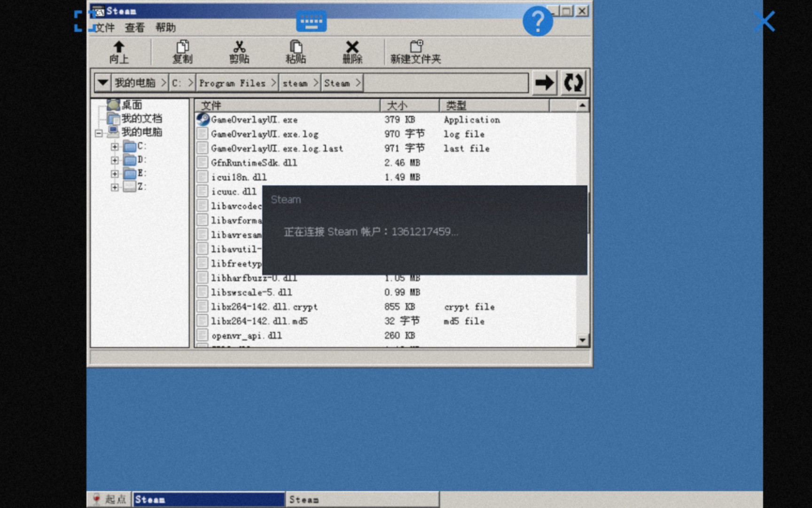Collapse the 我的电脑 tree node

[x=99, y=133]
